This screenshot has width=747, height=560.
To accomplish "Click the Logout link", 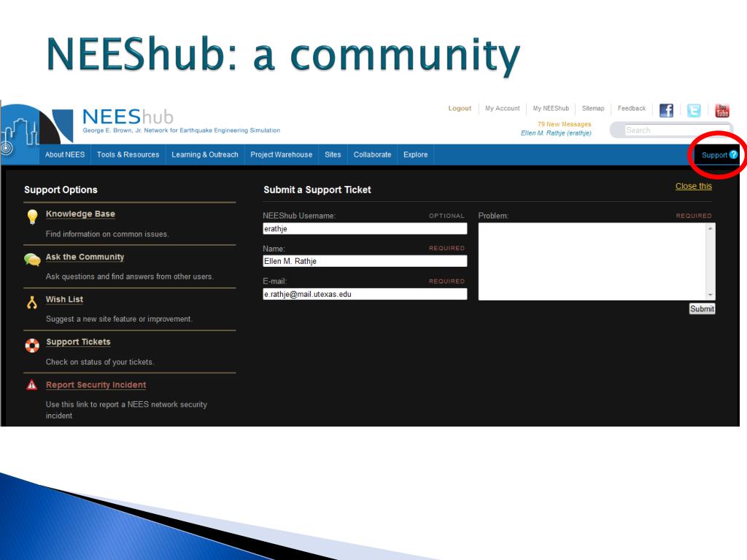I will coord(460,109).
